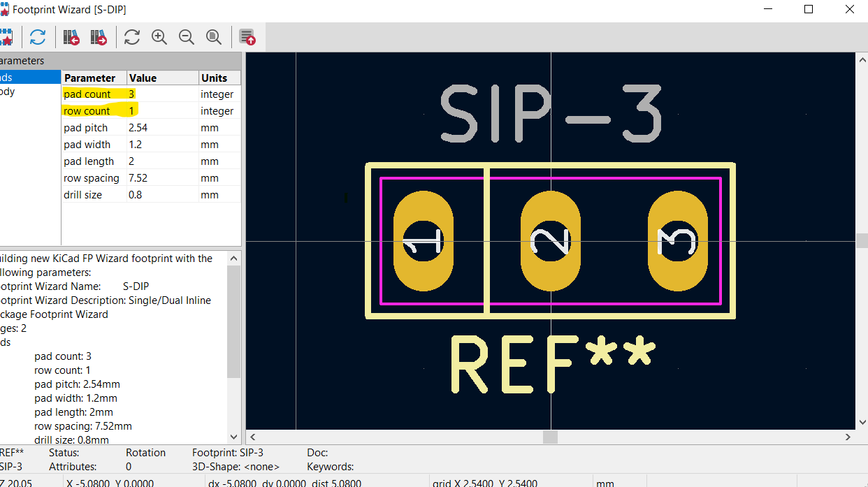This screenshot has width=868, height=487.
Task: Select the 'drill size' parameter label
Action: 82,195
